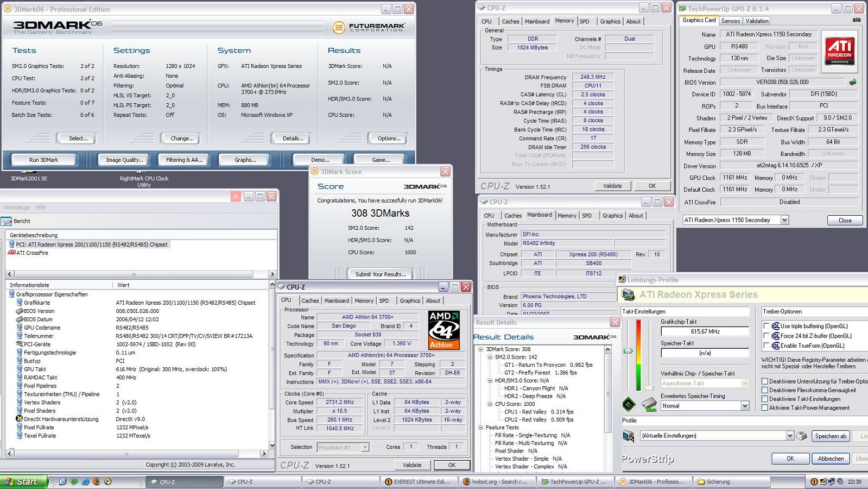Click the DirectX Hardwareunterstützung row icon
This screenshot has height=489, width=868.
click(x=20, y=419)
